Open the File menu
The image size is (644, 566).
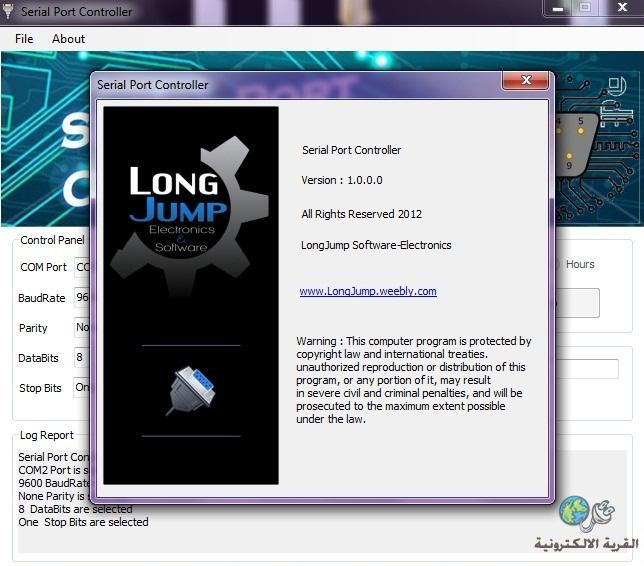point(24,39)
